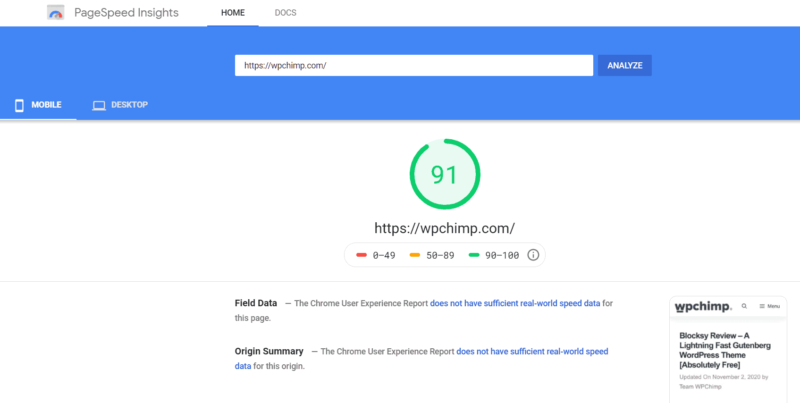Click the PageSpeed Insights title text
Screen dimensions: 800x403
coord(127,13)
